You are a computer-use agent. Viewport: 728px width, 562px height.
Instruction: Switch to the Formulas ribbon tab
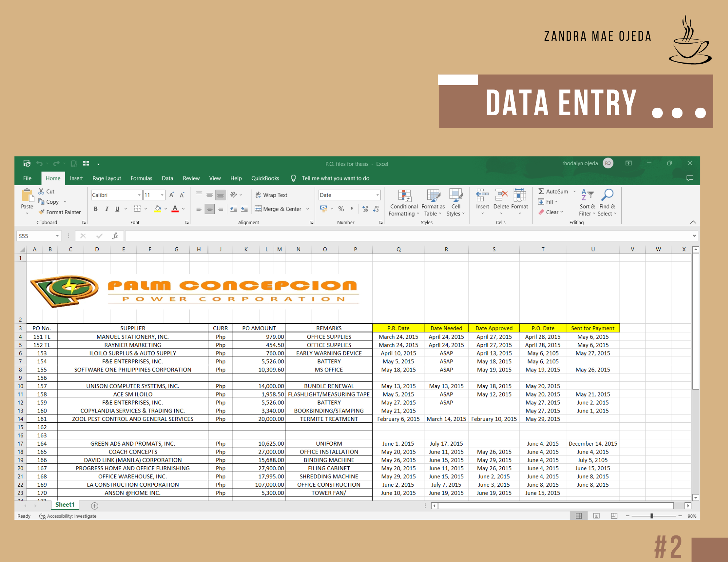(x=141, y=178)
